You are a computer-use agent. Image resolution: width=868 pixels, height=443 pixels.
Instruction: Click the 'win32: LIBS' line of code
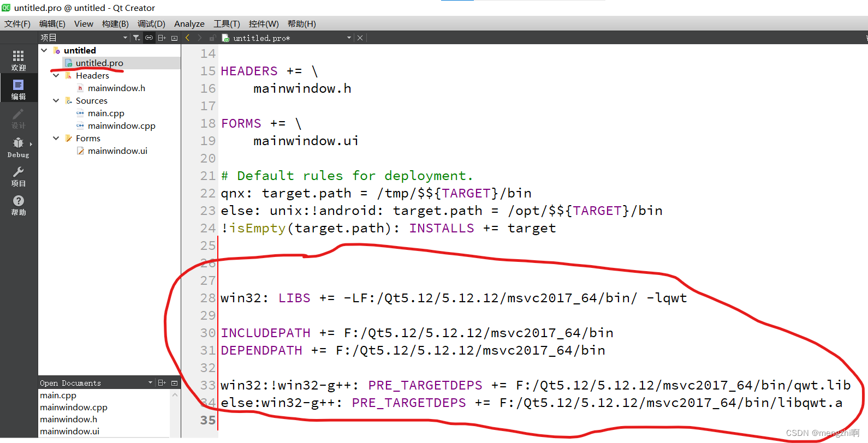pyautogui.click(x=454, y=298)
